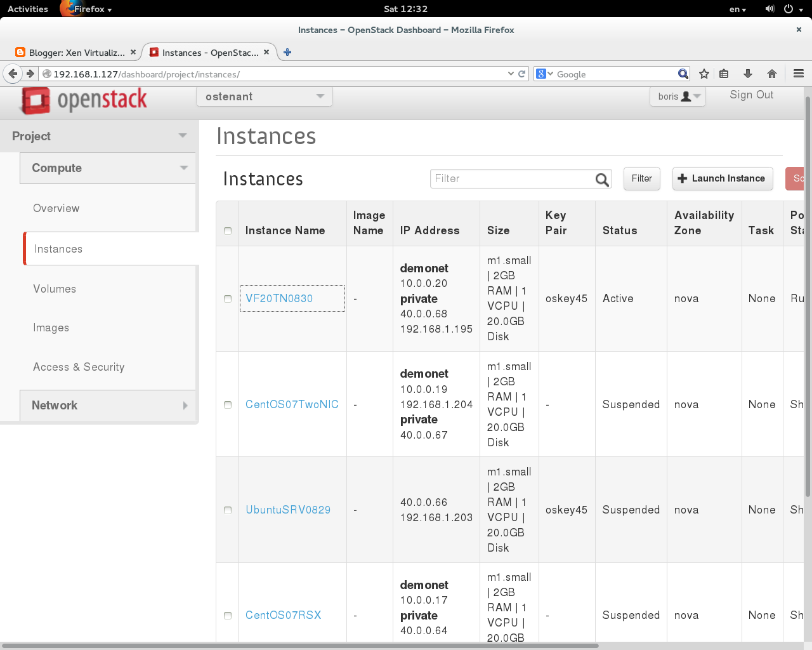Open the ostenant project dropdown
This screenshot has width=812, height=650.
click(265, 96)
